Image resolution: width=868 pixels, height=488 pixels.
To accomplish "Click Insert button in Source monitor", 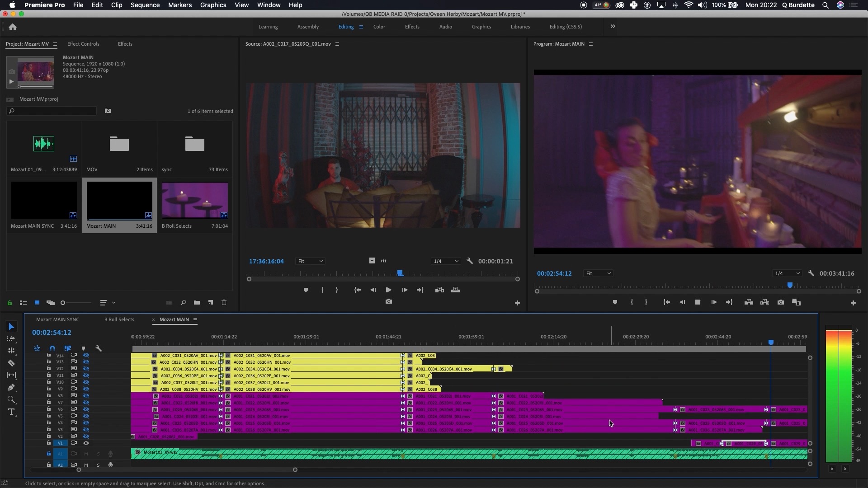I will (x=439, y=290).
